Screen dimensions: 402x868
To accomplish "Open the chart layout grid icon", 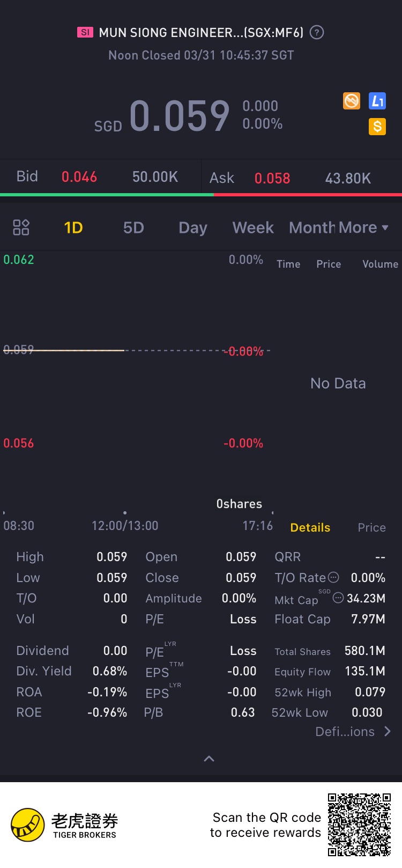I will [21, 227].
